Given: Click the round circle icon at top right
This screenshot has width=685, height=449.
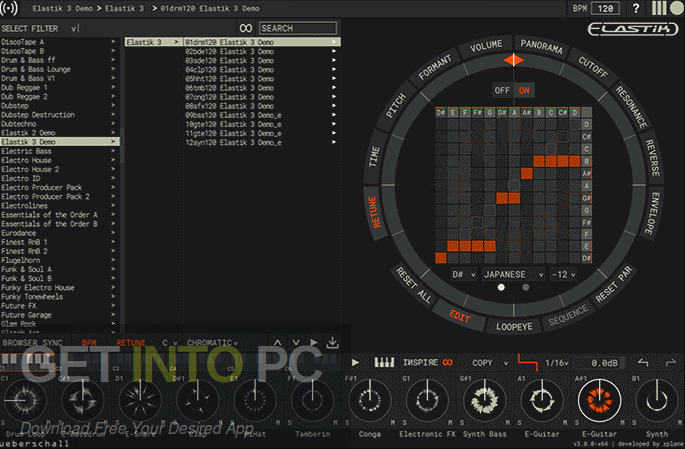Looking at the screenshot, I should click(677, 8).
